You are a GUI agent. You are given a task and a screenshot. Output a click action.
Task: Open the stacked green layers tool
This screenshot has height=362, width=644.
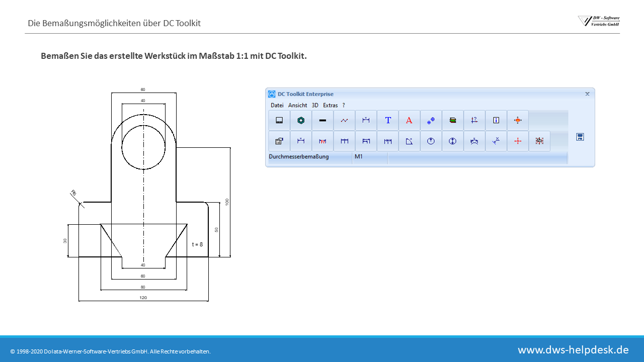pyautogui.click(x=452, y=120)
